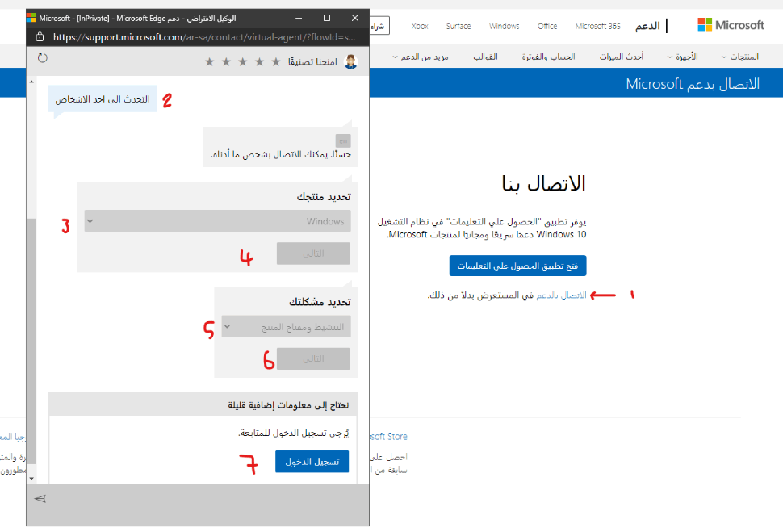
Task: Click the الاتصال بدعم Microsoft banner title
Action: point(693,83)
